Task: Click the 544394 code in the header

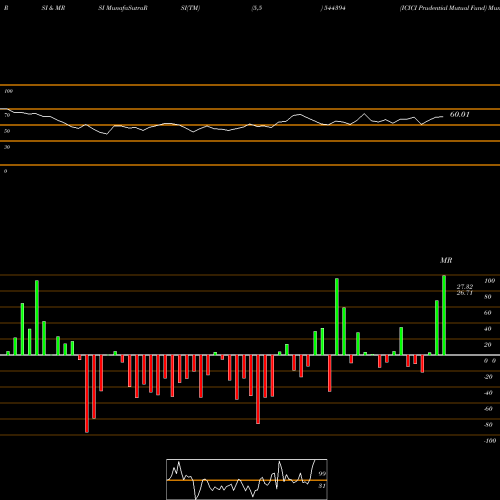Action: tap(334, 8)
